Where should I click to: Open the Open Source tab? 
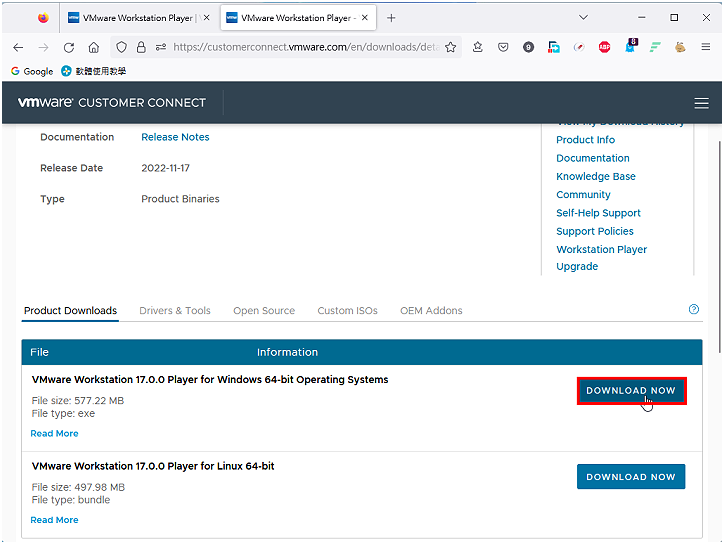click(x=264, y=311)
